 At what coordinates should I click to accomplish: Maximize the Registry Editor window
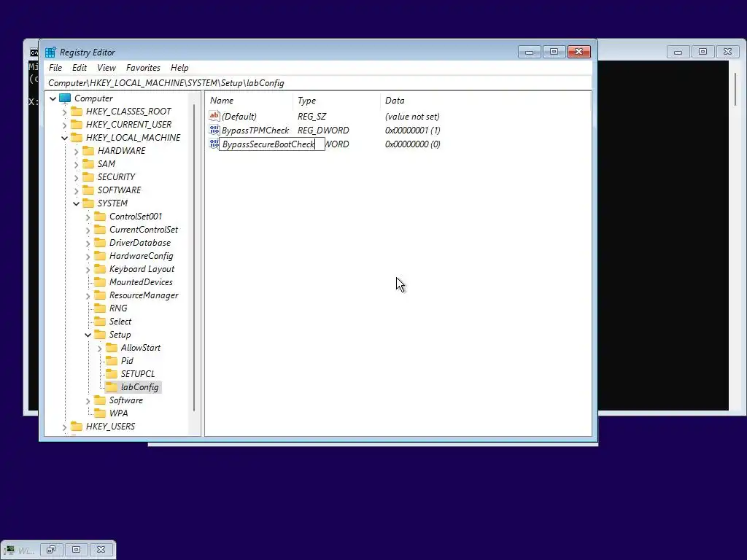coord(554,52)
